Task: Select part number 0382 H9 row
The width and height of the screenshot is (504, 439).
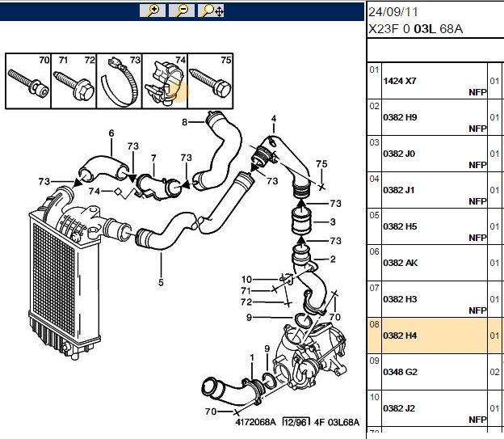Action: tap(435, 117)
